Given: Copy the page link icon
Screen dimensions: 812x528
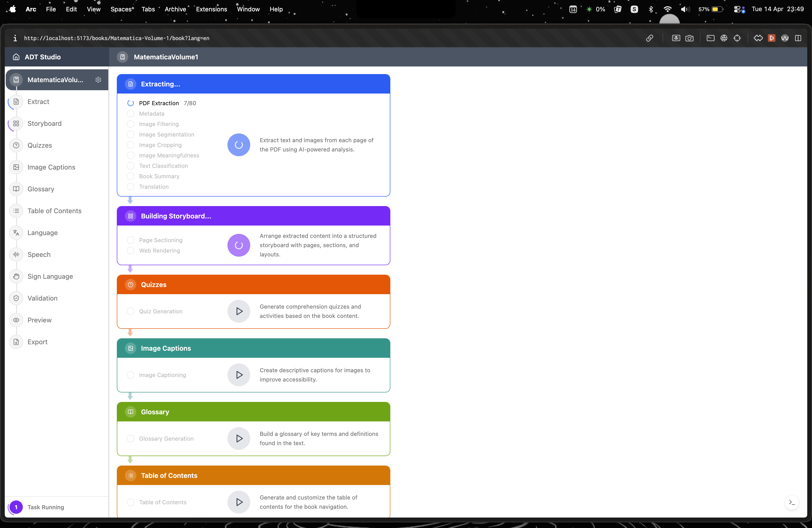Looking at the screenshot, I should coord(650,38).
